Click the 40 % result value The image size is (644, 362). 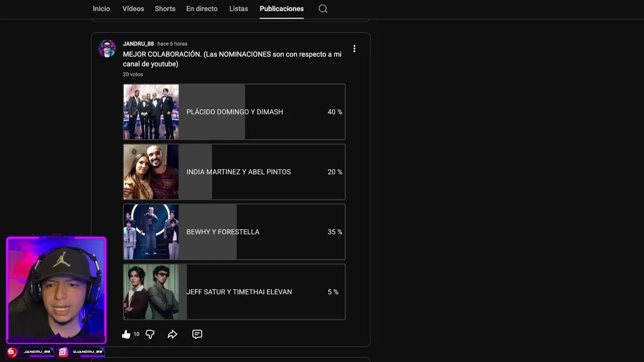335,112
